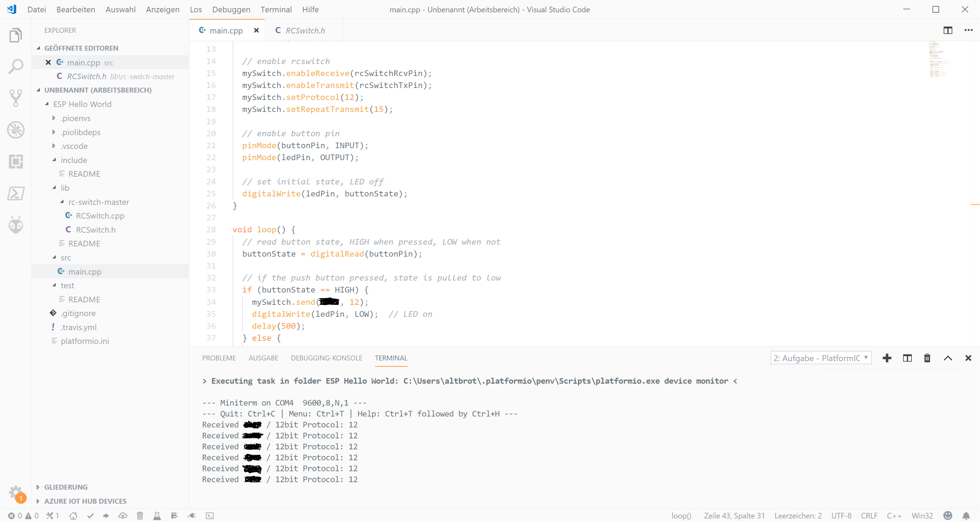Open the terminal task dropdown showing 2: Aufgabe
980x522 pixels.
point(821,357)
